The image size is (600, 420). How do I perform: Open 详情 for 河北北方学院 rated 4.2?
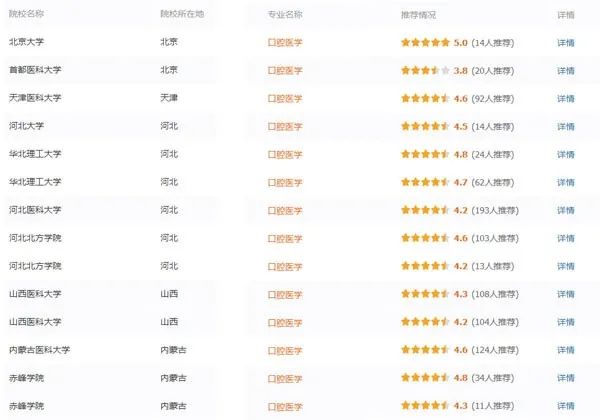[566, 266]
